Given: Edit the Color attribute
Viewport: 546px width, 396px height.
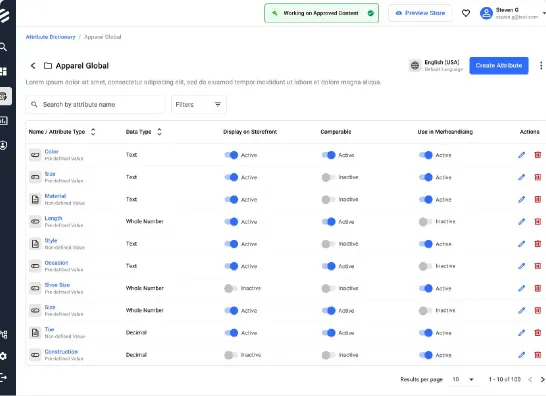Looking at the screenshot, I should 521,155.
